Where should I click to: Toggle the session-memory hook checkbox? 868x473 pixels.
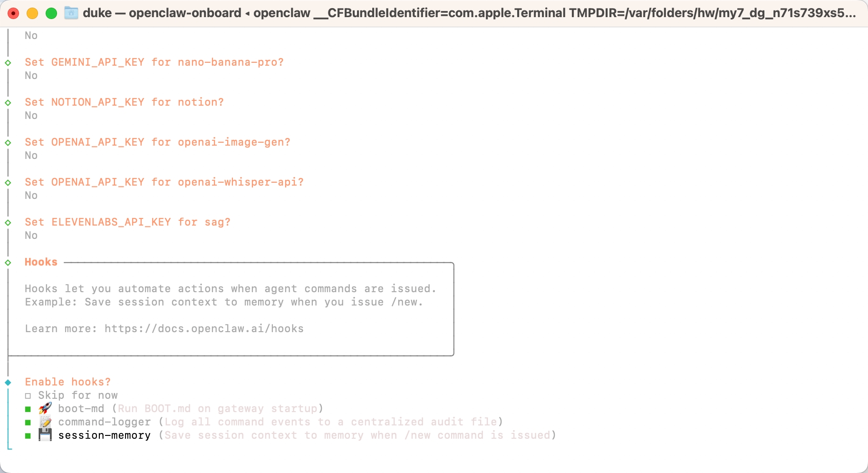28,436
